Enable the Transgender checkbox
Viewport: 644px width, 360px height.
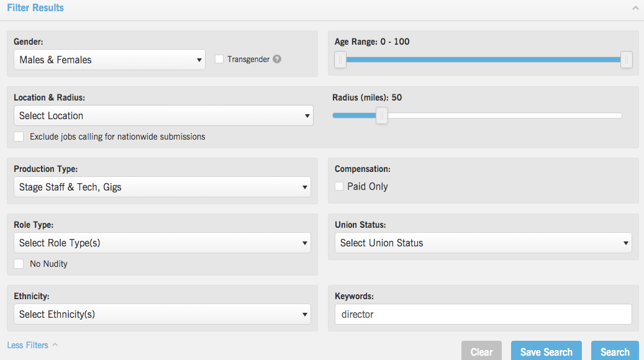219,60
